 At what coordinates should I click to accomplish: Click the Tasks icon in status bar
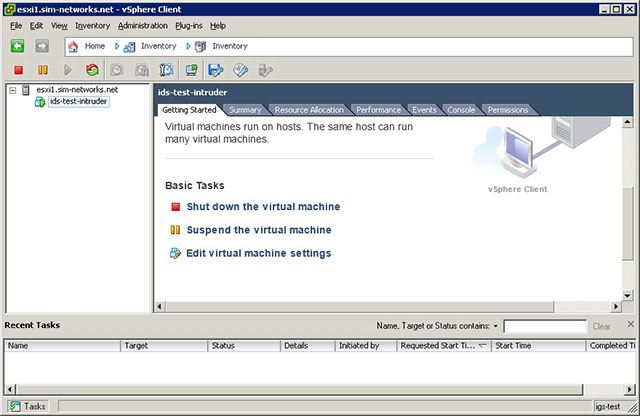tap(16, 406)
